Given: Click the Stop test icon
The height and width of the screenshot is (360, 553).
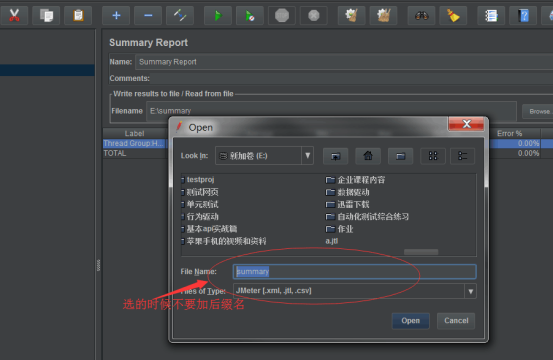Looking at the screenshot, I should pos(282,16).
